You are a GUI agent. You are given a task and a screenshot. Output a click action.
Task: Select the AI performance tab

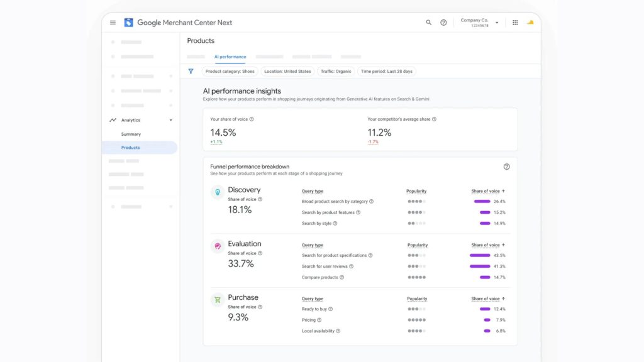[x=230, y=57]
